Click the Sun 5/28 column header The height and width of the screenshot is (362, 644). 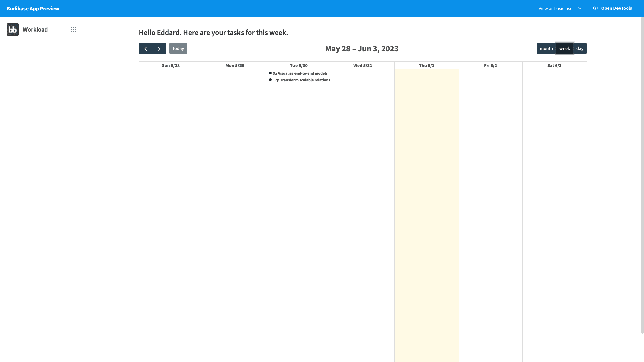pos(171,65)
